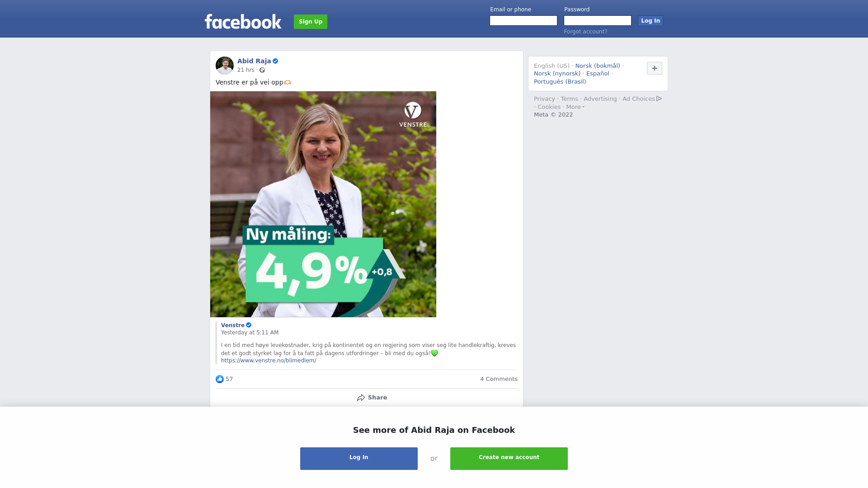This screenshot has height=488, width=868.
Task: Open Abid Raja's profile picture
Action: point(225,66)
